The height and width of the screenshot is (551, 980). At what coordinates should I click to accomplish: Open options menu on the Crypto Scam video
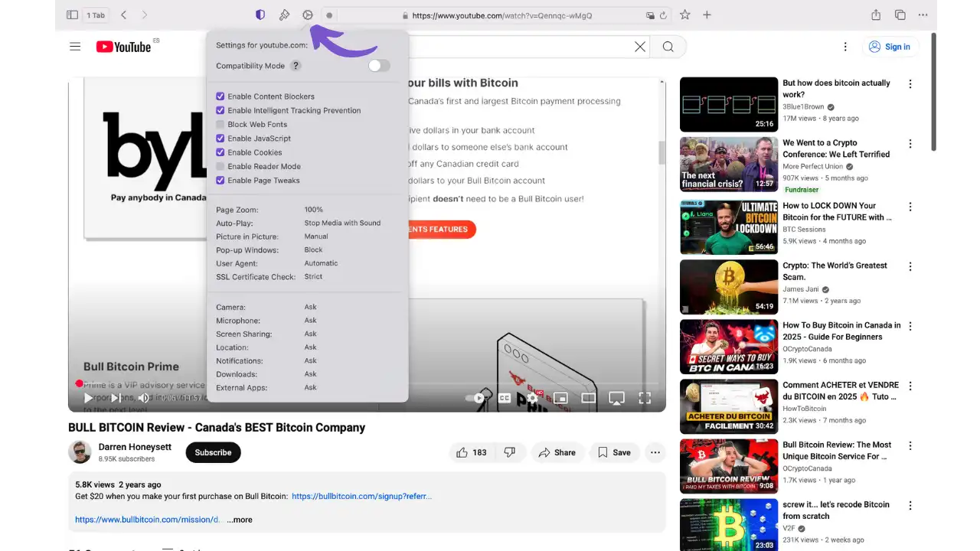(x=910, y=266)
